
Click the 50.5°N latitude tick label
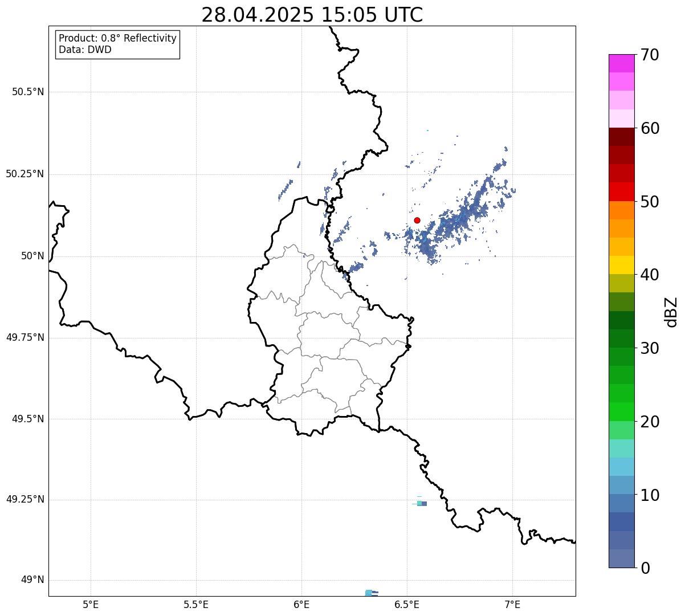click(28, 92)
